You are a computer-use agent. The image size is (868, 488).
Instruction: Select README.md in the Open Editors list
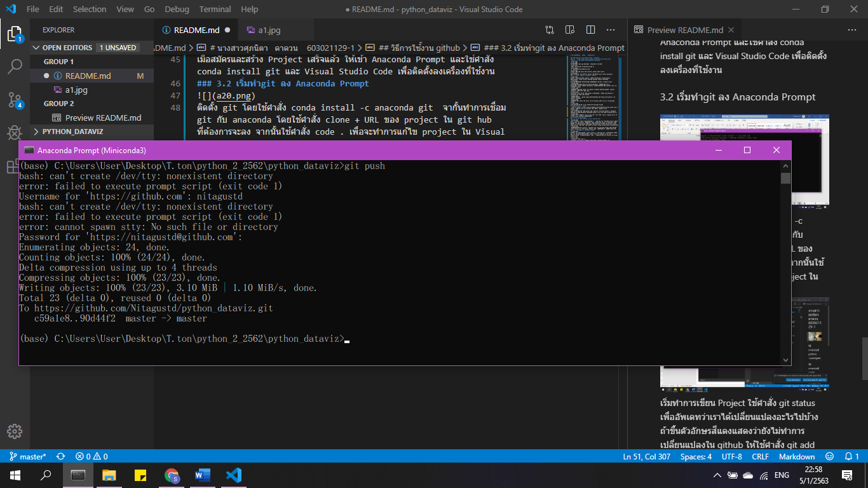(x=92, y=76)
